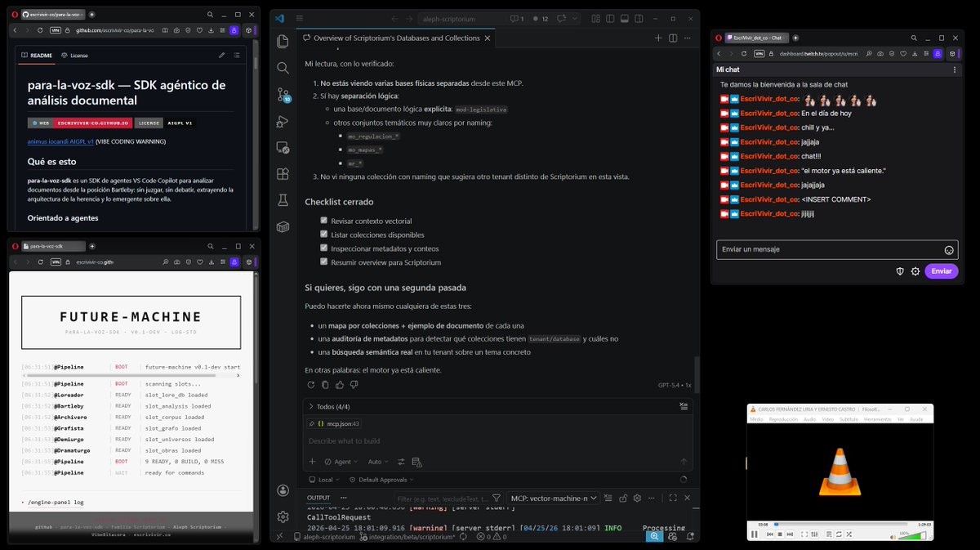Toggle 'Revisar contexto vectorial' checkbox

coord(324,221)
